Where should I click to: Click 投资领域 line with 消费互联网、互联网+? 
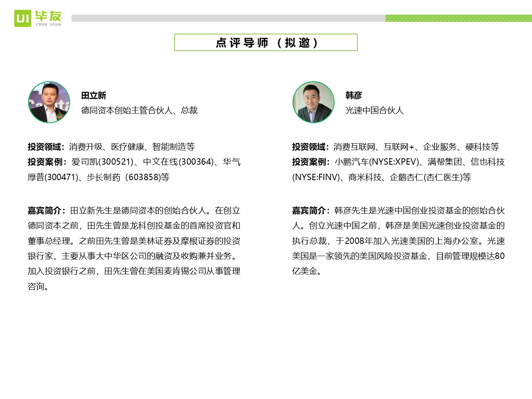tap(396, 147)
